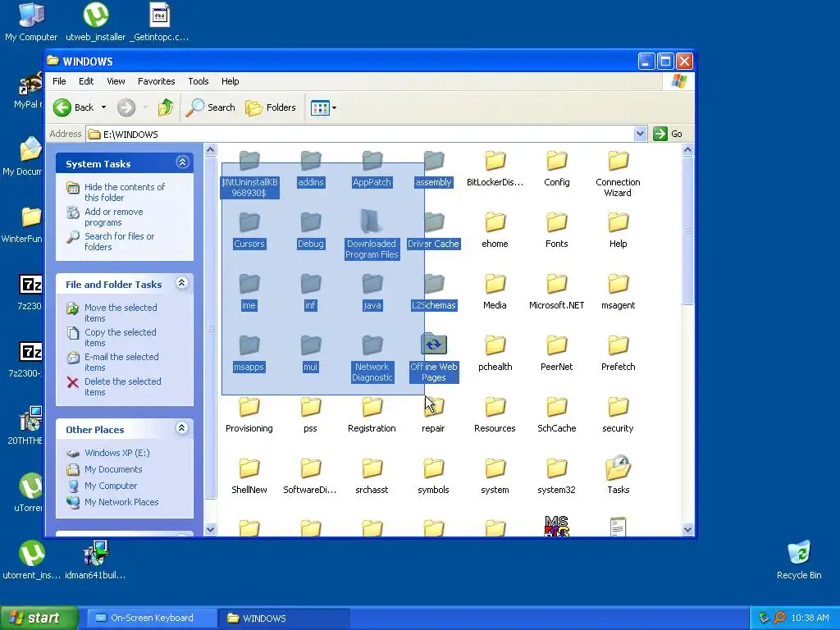The image size is (840, 630).
Task: Open the Back history dropdown arrow
Action: [x=103, y=107]
